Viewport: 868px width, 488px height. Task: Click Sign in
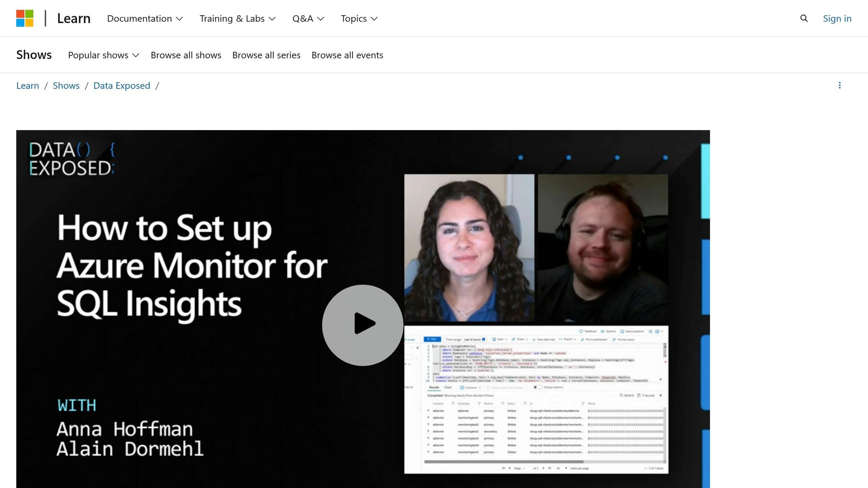837,18
